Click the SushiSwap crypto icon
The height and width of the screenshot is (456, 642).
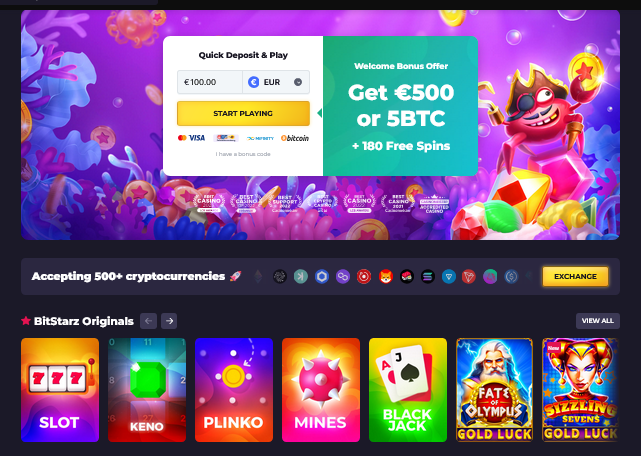click(x=407, y=277)
